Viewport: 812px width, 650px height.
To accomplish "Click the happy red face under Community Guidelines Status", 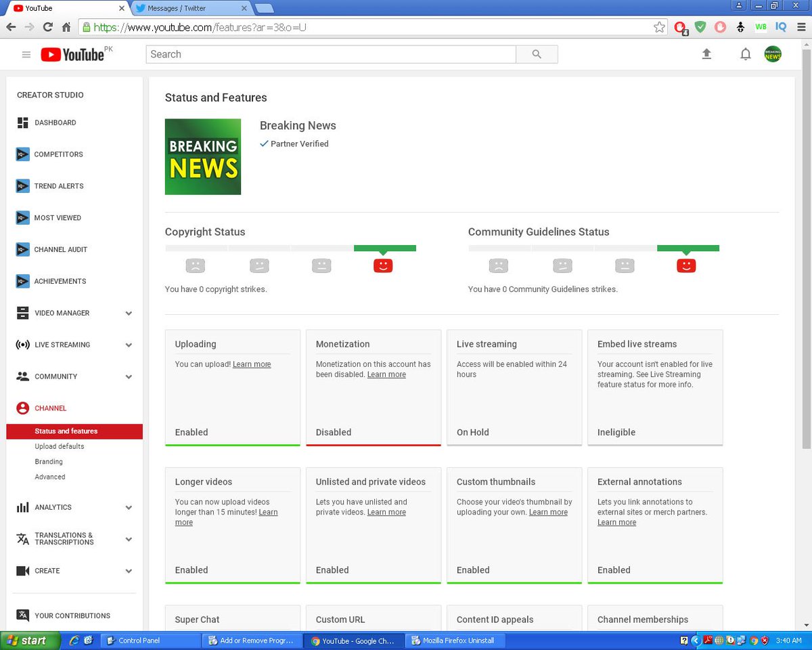I will point(686,266).
